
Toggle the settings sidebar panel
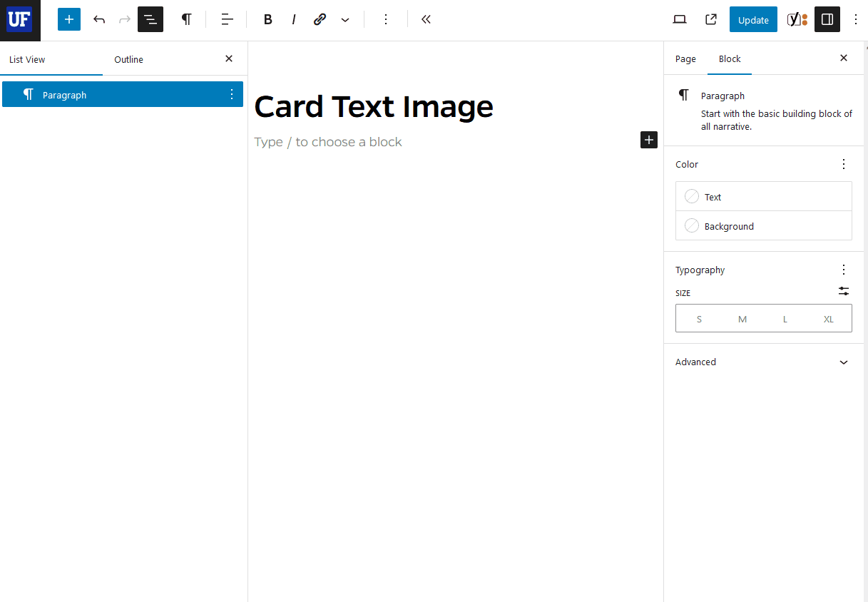point(827,19)
